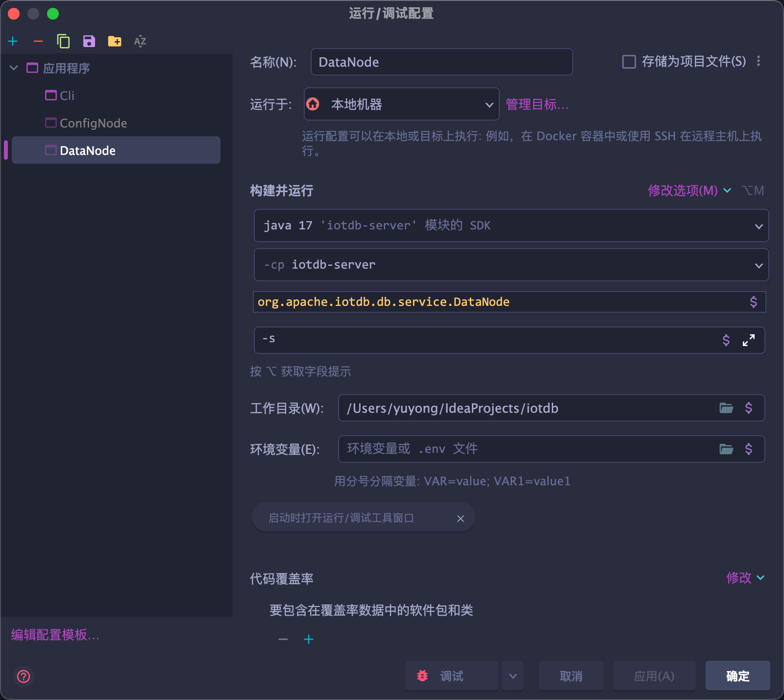
Task: Copy the selected configuration using toolbar icon
Action: coord(63,41)
